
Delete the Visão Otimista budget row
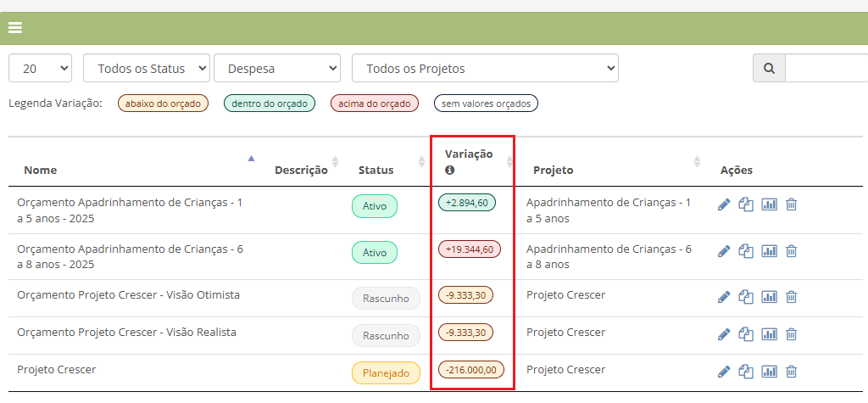[791, 296]
